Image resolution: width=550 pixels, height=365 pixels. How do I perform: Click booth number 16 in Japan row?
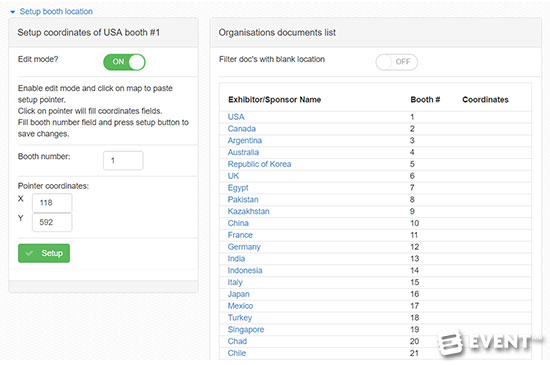pos(415,294)
